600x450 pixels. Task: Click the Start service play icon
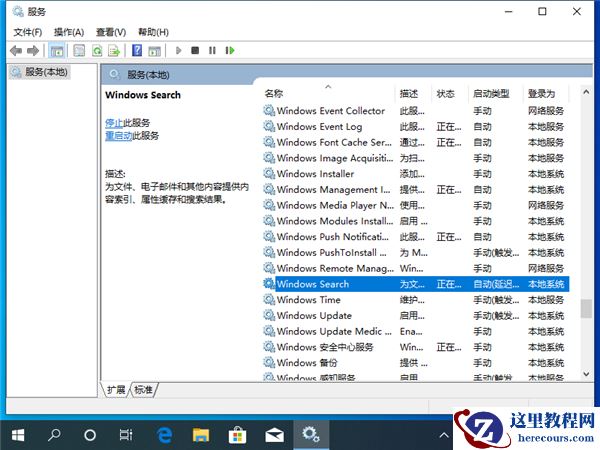[178, 51]
